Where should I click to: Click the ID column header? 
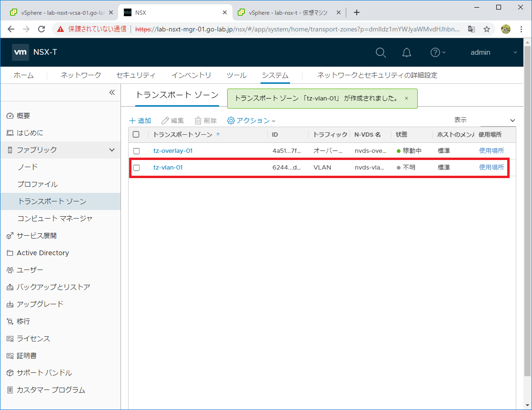275,135
